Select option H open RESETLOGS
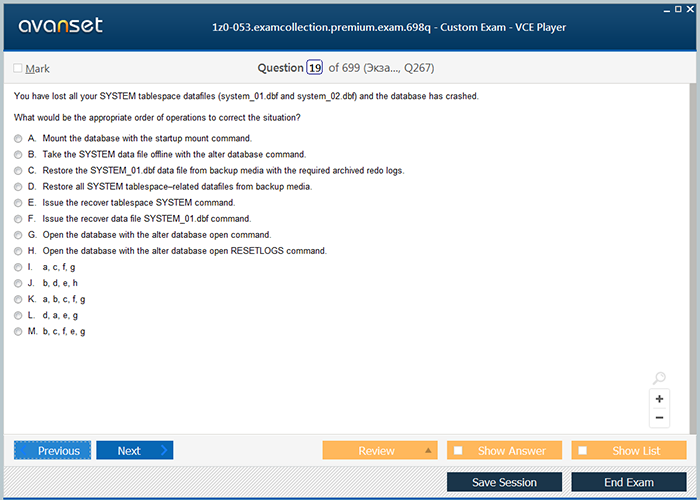 click(18, 251)
